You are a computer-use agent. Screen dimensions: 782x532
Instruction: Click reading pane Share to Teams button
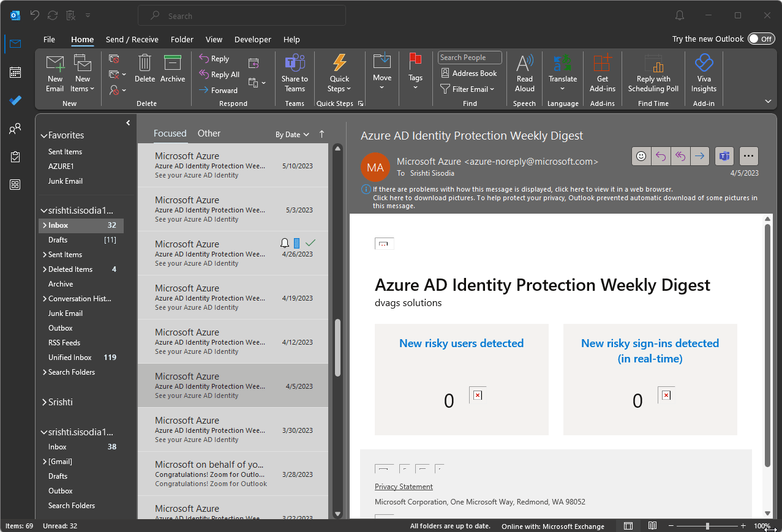724,156
